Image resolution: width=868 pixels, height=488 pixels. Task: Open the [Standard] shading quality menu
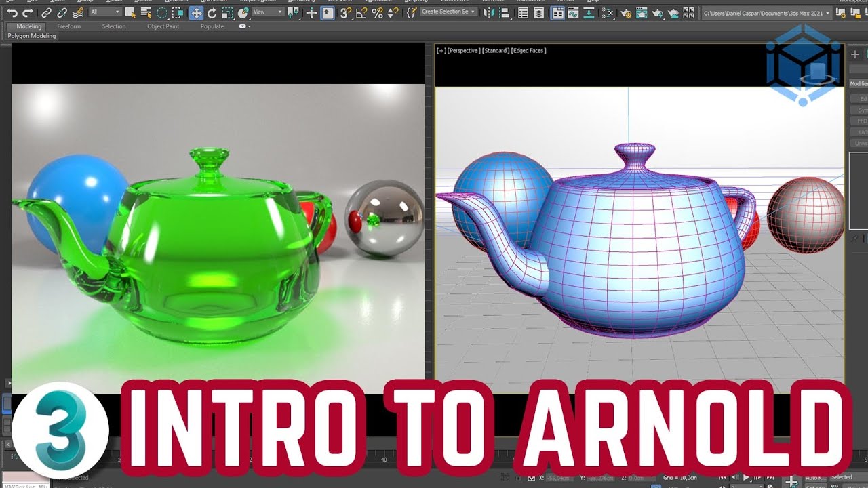click(495, 51)
